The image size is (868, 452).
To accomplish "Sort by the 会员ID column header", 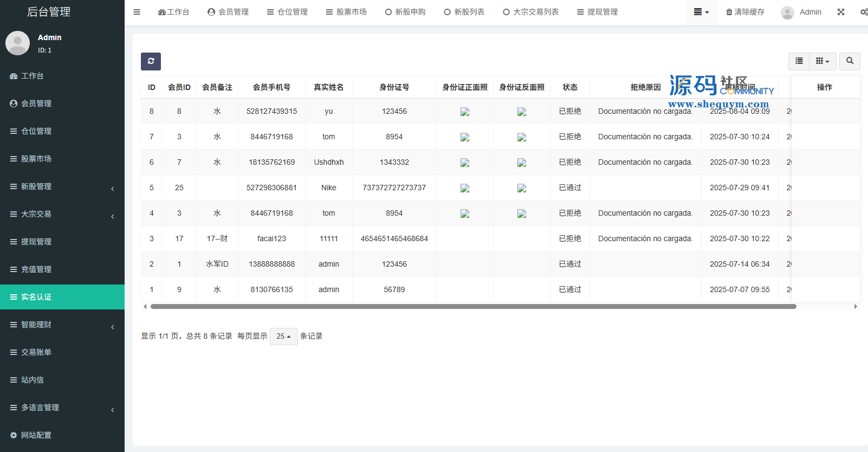I will pos(179,87).
